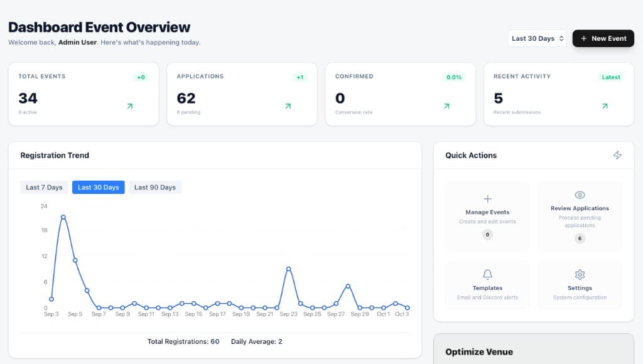
Task: Click the Sep 23 x-axis label
Action: click(x=288, y=314)
